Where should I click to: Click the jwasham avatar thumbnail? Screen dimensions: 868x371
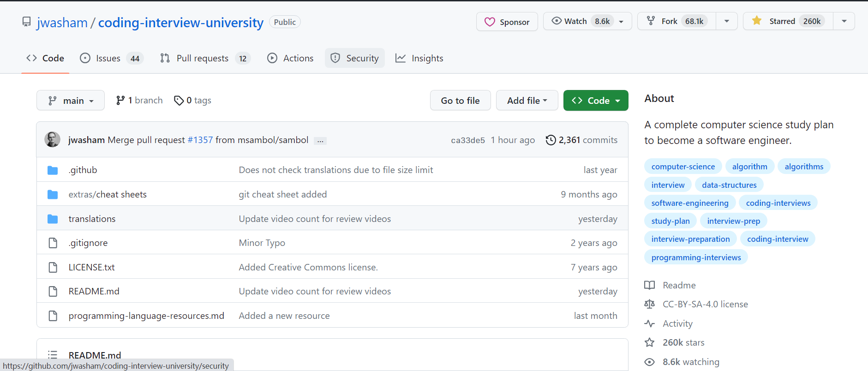coord(52,139)
